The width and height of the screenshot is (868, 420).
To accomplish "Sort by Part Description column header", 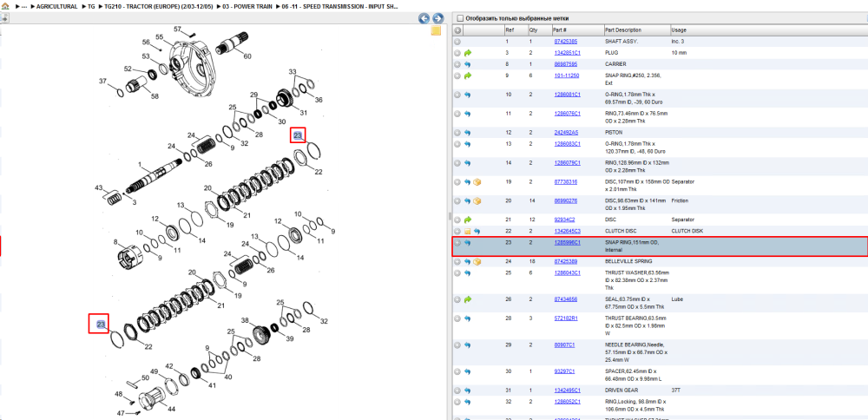I will point(622,30).
